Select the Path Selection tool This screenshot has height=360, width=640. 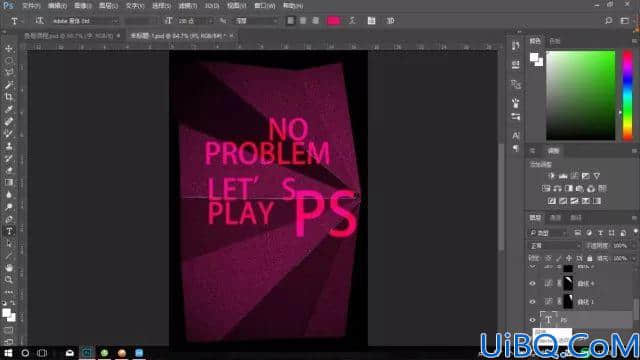(x=9, y=244)
